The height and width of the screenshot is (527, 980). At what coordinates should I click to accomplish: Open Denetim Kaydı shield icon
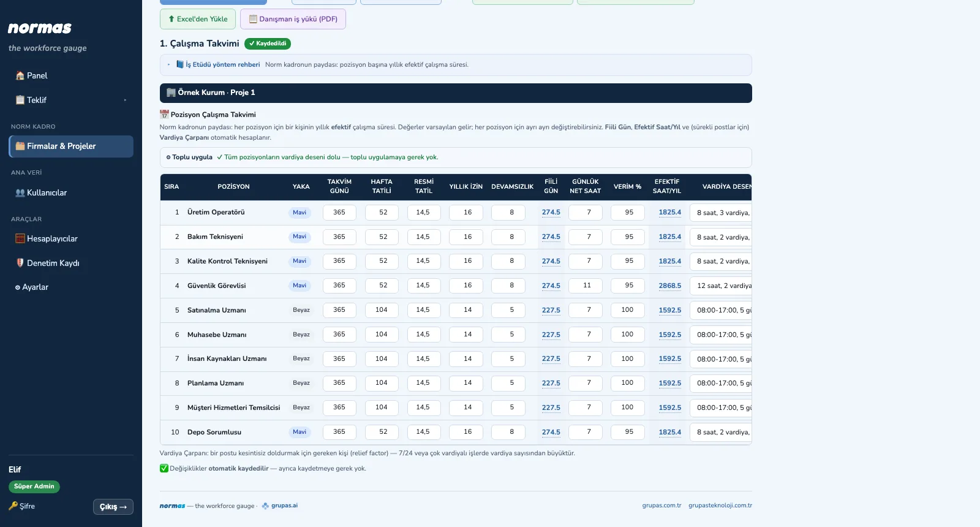pos(20,263)
